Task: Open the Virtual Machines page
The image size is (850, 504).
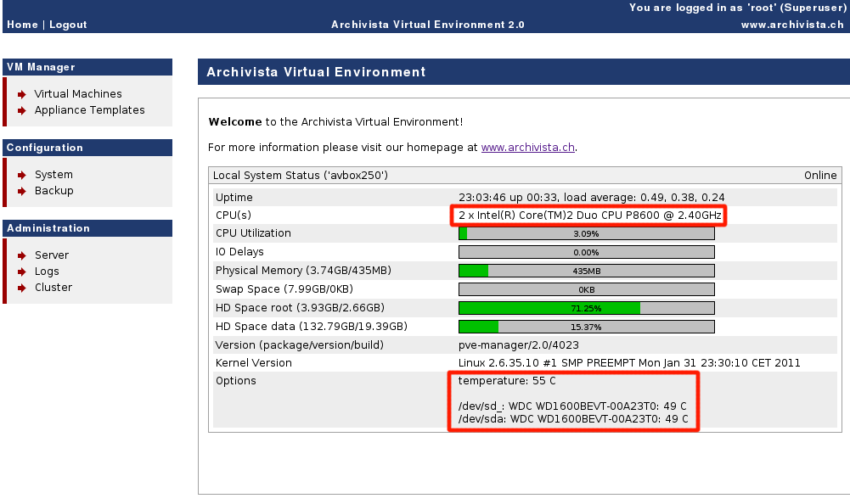Action: pos(78,94)
